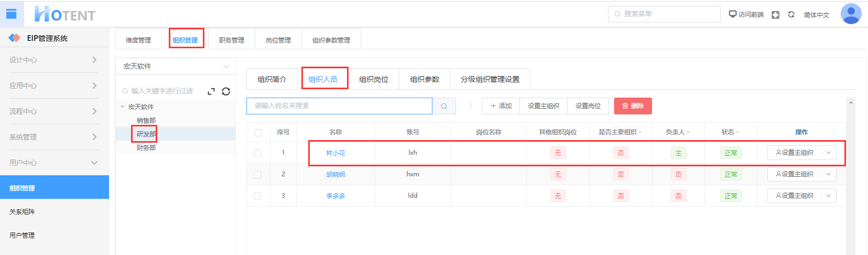Open the 是否主要组织 column filter
Viewport: 868px width, 255px height.
pyautogui.click(x=640, y=132)
